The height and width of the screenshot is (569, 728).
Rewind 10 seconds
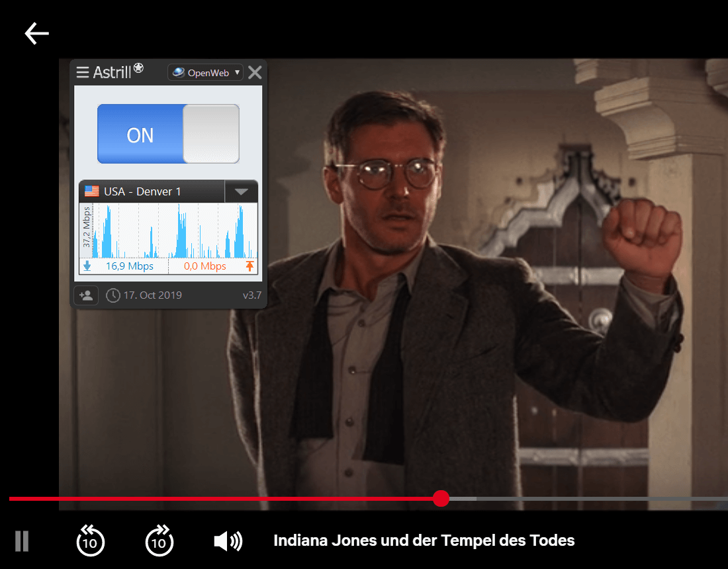tap(90, 541)
